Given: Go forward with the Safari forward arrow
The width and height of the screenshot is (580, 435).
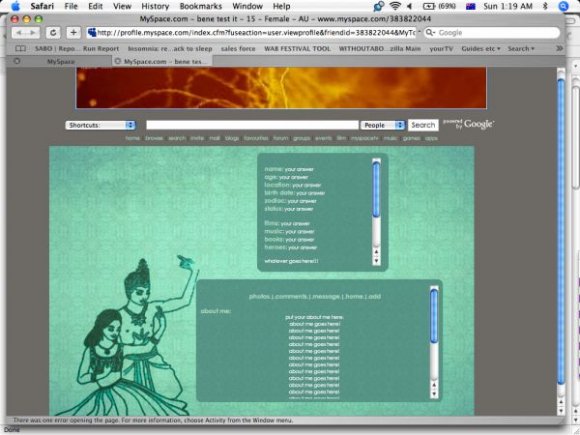Looking at the screenshot, I should click(x=33, y=33).
